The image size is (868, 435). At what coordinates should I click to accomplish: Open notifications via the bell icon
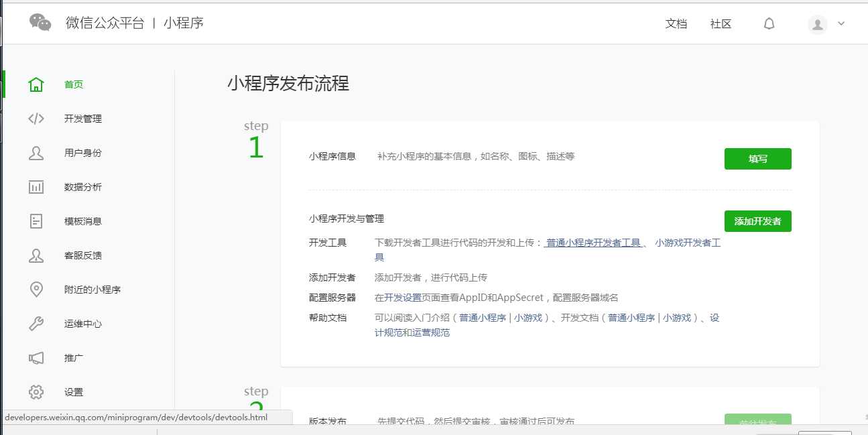(x=769, y=23)
